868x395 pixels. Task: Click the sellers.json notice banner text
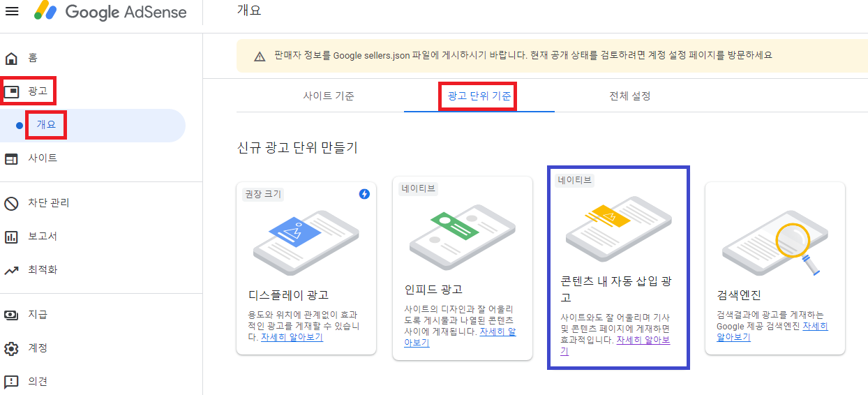[523, 55]
